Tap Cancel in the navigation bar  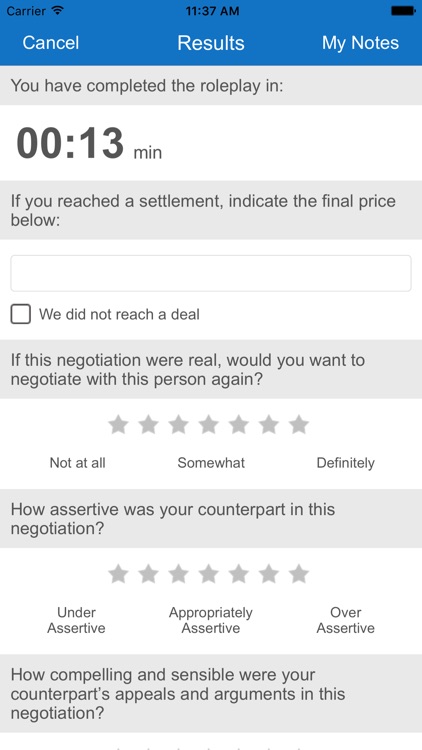point(51,43)
